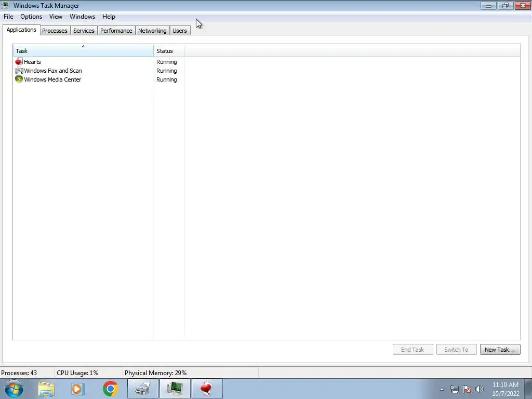This screenshot has height=399, width=532.
Task: Click the New Task... button
Action: pyautogui.click(x=500, y=350)
